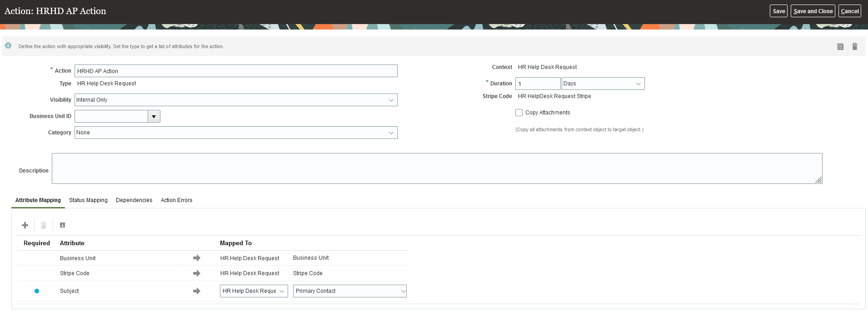Click the arrow icon in Stripe Code row
Viewport: 868px width, 326px height.
pos(197,273)
